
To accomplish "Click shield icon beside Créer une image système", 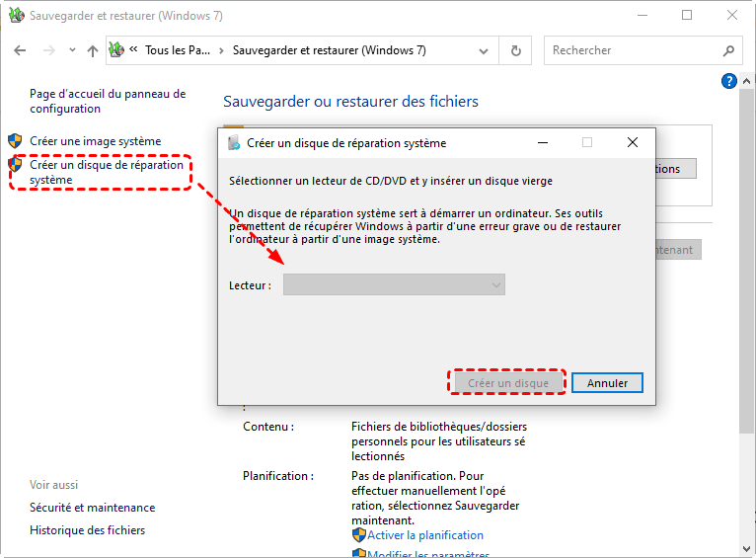I will pos(15,141).
